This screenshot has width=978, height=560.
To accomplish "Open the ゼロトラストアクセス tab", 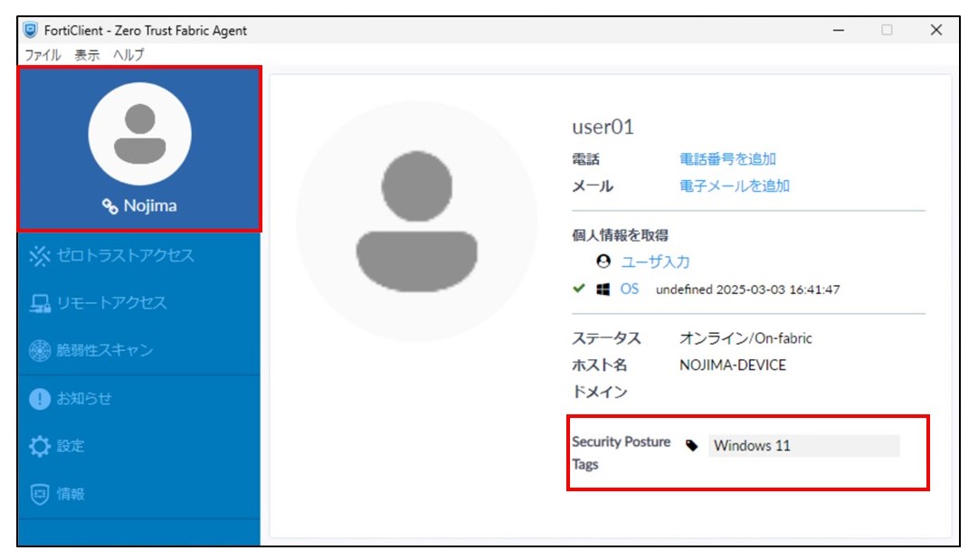I will point(126,256).
